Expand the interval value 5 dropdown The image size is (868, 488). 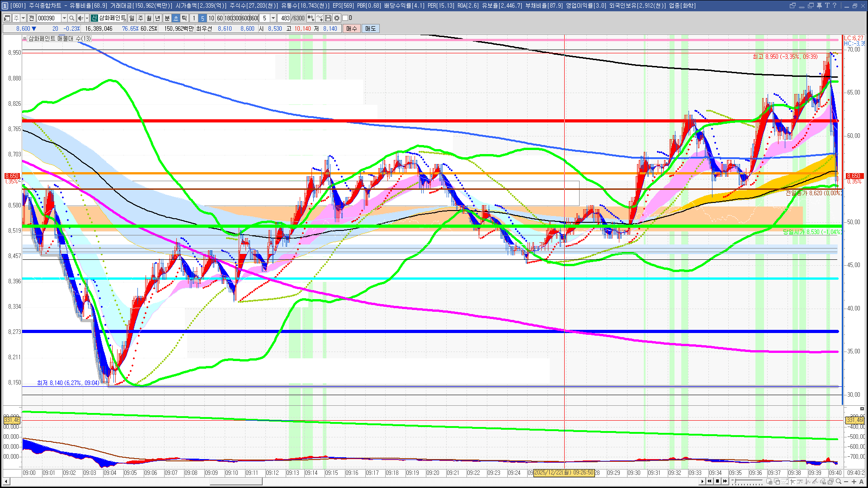(x=273, y=18)
